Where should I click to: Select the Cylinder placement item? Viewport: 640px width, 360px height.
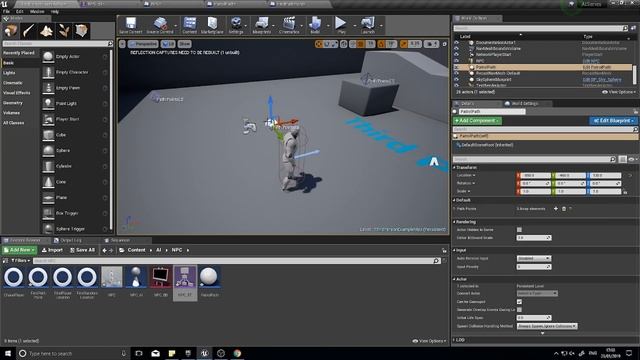pyautogui.click(x=75, y=166)
